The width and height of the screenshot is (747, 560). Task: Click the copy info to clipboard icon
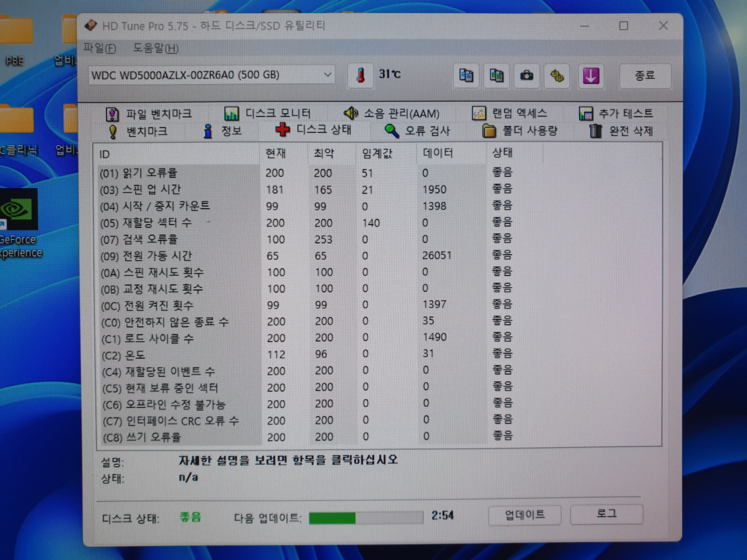click(x=466, y=76)
